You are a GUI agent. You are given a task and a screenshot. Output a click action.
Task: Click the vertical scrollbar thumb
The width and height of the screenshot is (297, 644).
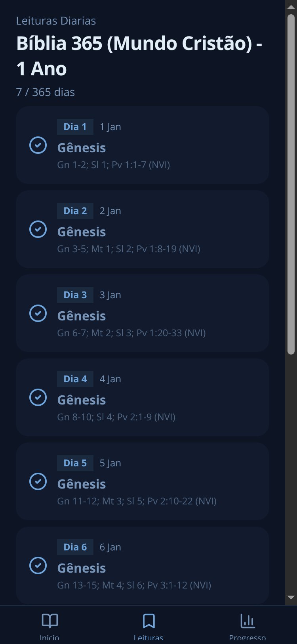[291, 184]
